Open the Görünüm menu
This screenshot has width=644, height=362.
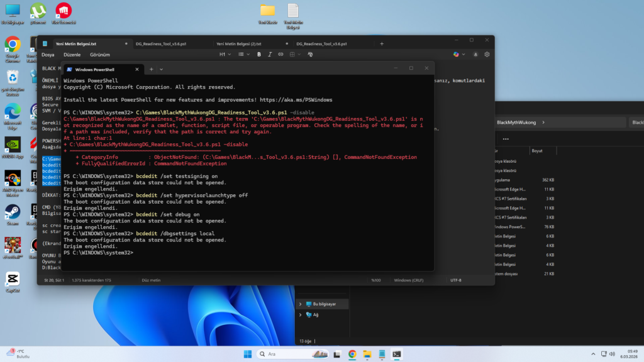point(100,55)
